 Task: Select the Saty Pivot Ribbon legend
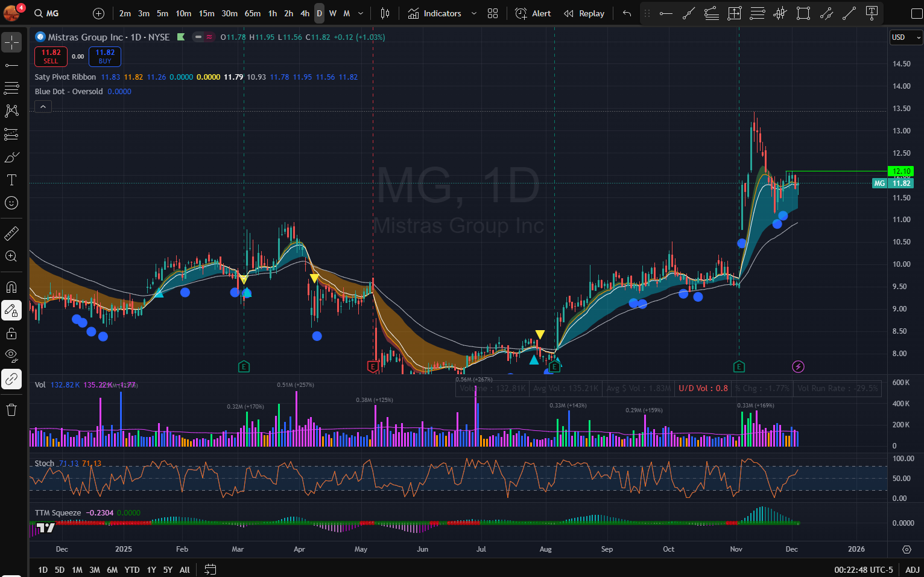(x=65, y=77)
